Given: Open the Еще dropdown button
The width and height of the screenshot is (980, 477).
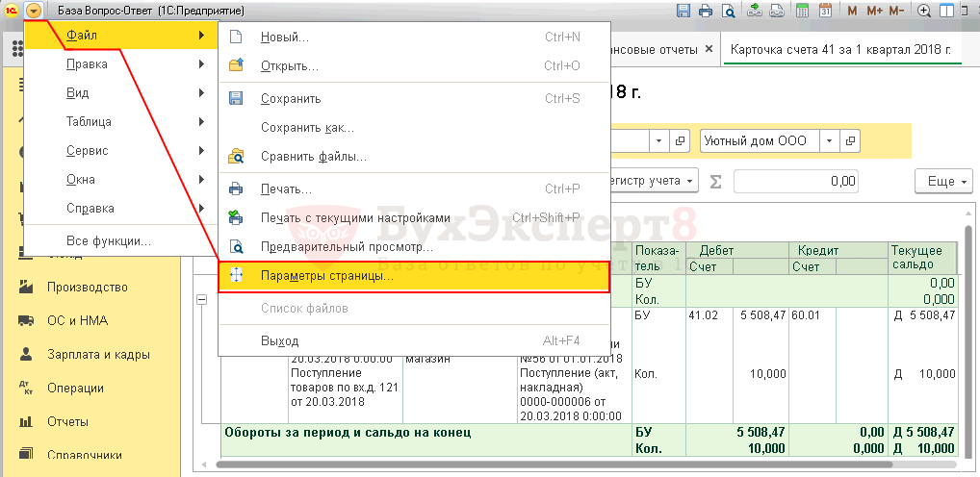Looking at the screenshot, I should [x=943, y=181].
